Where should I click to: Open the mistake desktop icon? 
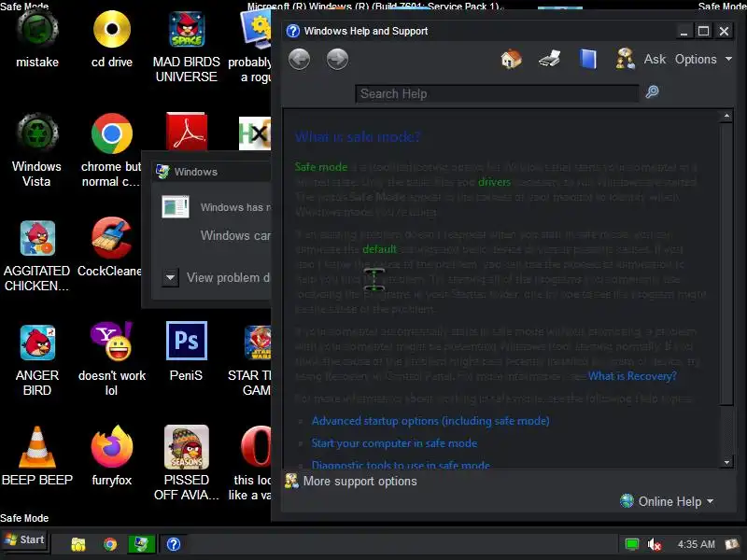click(37, 39)
